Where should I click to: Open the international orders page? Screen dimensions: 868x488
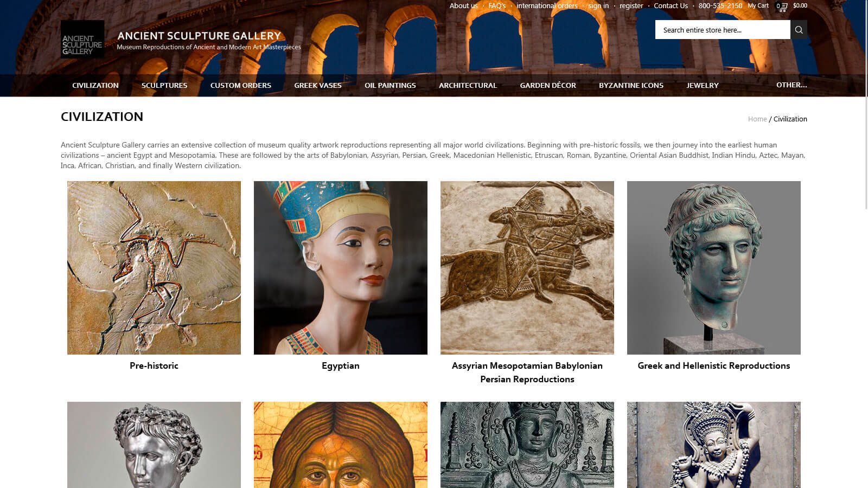[547, 5]
